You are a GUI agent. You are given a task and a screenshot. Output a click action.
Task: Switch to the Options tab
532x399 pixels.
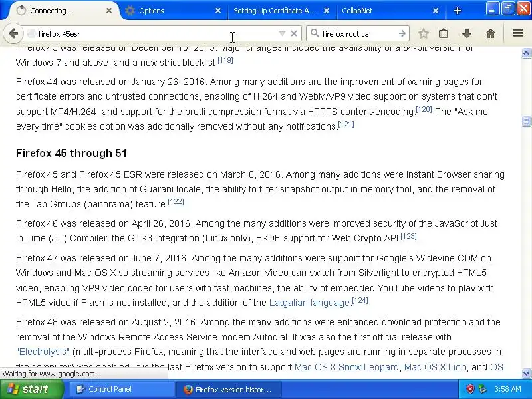pos(172,11)
